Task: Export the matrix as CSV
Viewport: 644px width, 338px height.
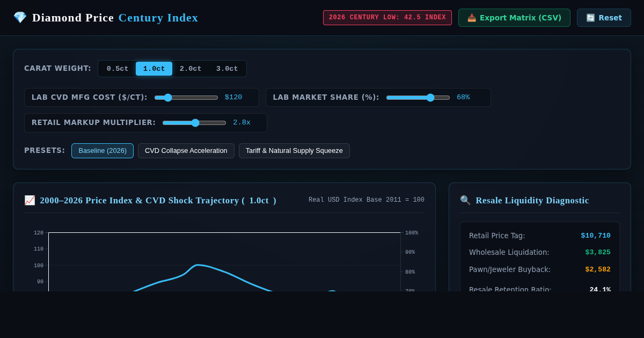Action: point(514,18)
